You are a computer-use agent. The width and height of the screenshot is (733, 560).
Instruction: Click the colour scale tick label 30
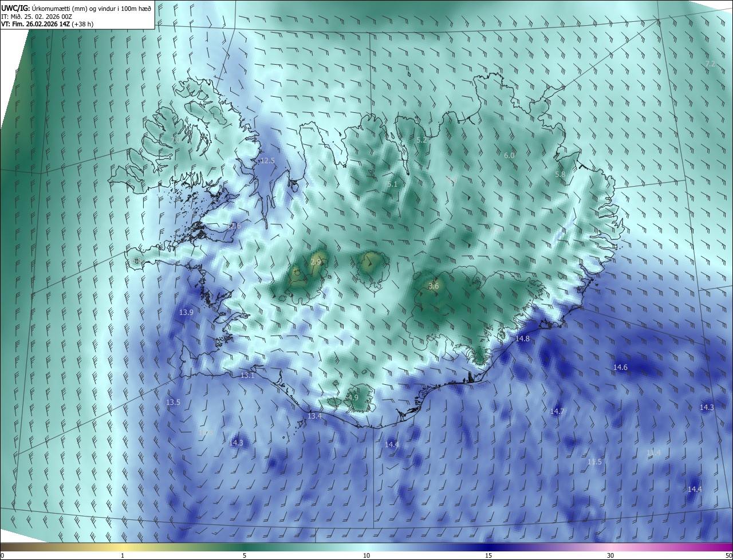coord(610,556)
